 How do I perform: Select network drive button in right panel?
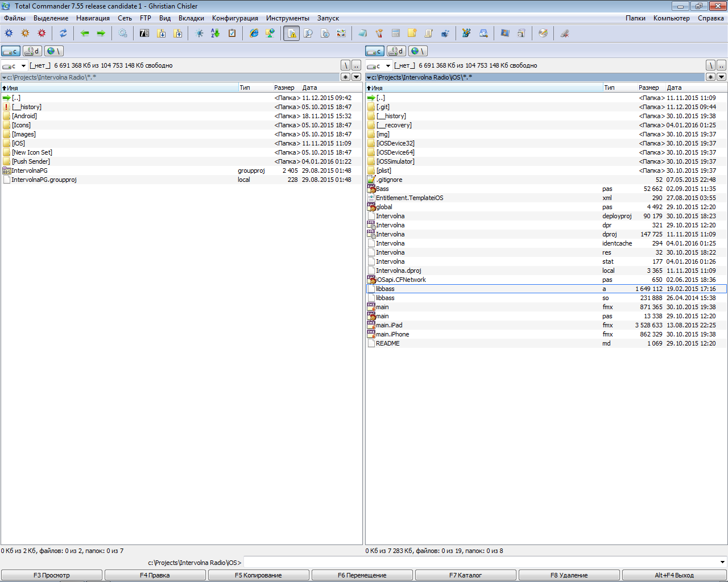pyautogui.click(x=418, y=51)
